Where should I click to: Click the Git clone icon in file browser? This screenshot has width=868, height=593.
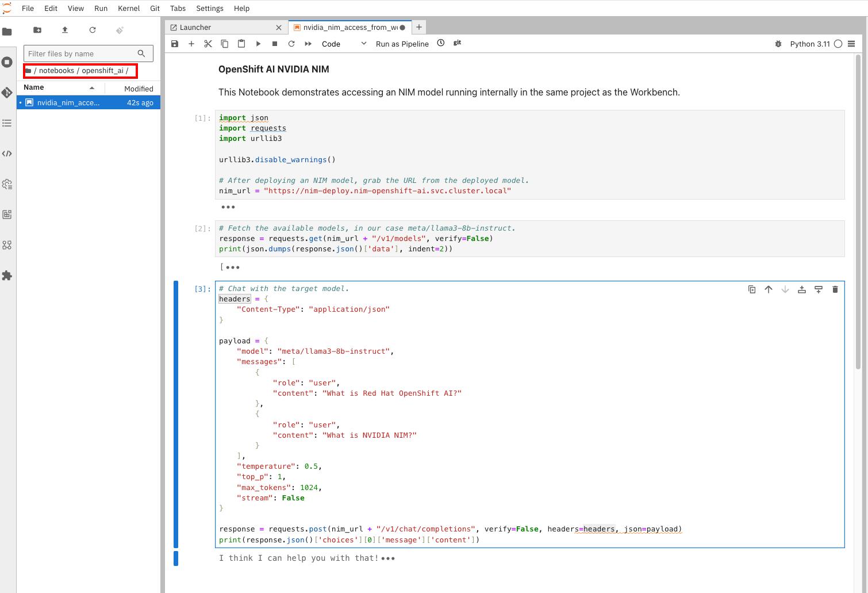[x=120, y=30]
